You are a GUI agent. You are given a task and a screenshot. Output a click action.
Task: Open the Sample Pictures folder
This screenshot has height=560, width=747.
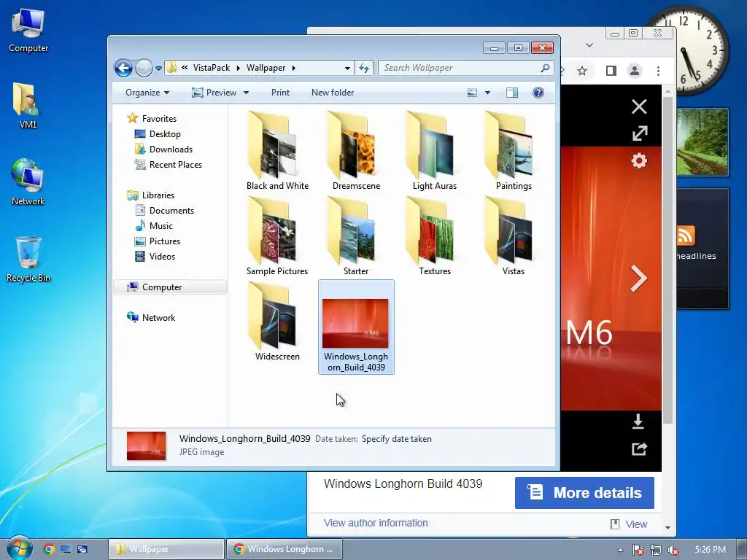277,237
